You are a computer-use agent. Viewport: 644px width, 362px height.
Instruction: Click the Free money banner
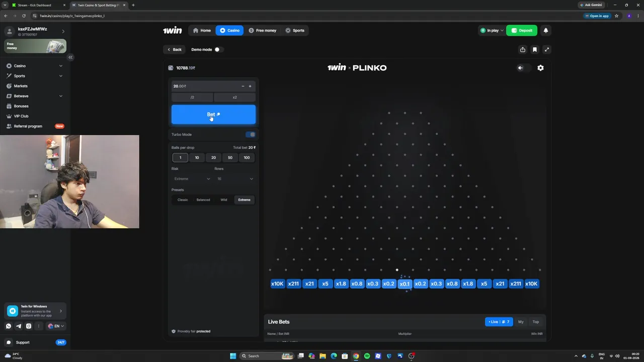click(x=35, y=46)
